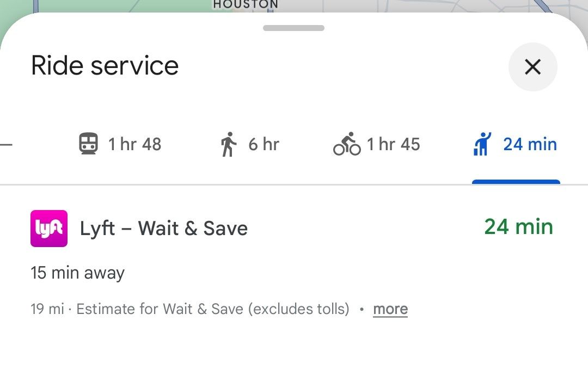
Task: Tap the 19 mi estimate description line
Action: 190,309
